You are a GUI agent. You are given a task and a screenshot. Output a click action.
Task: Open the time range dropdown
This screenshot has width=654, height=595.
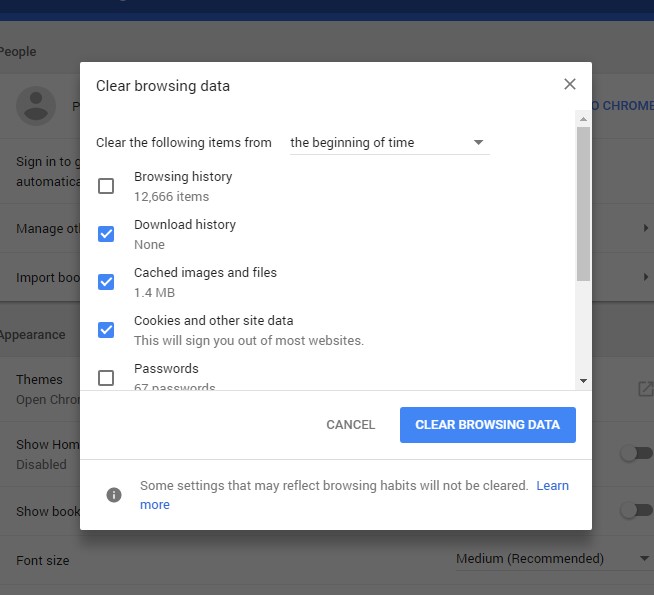click(388, 143)
